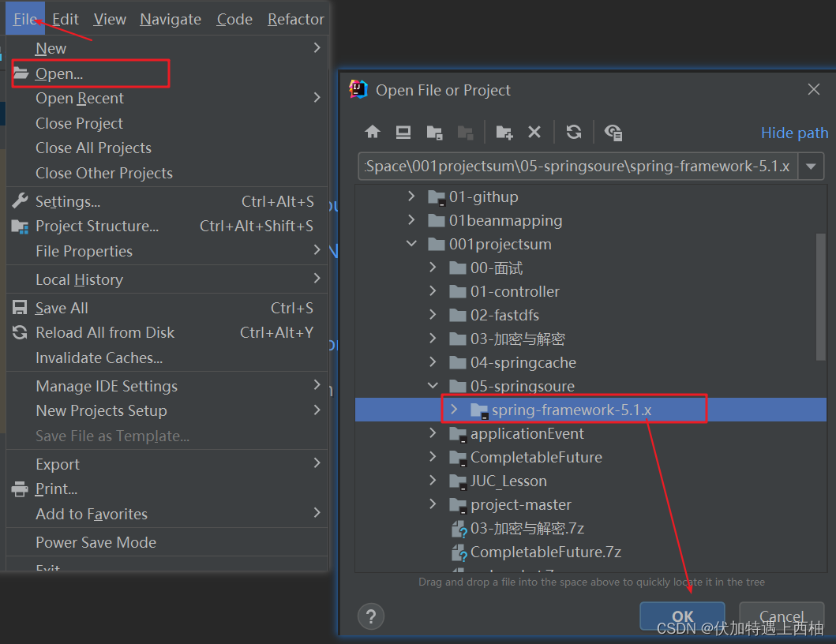
Task: Click the Save All disk icon
Action: (x=20, y=308)
